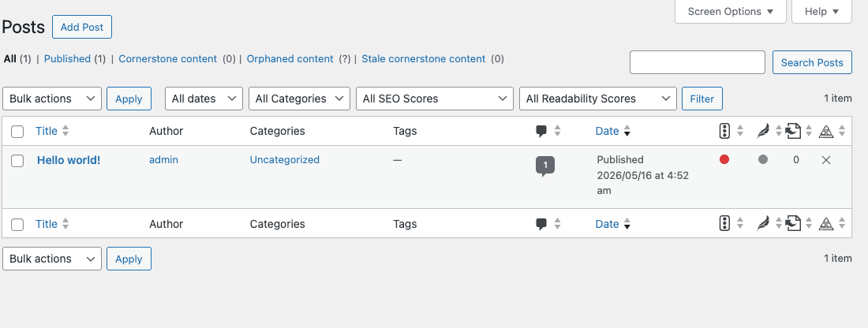The height and width of the screenshot is (328, 868).
Task: Sort by the footer Title column link
Action: 47,224
